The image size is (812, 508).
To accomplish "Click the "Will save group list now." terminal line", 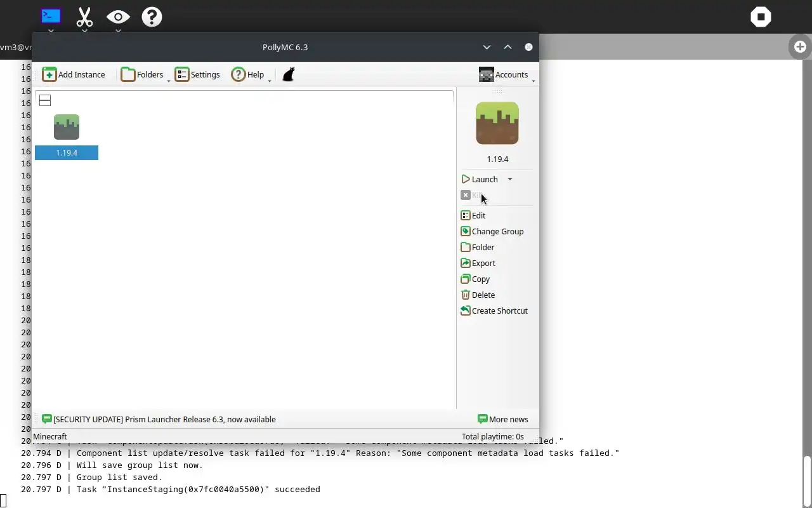I will (x=112, y=465).
